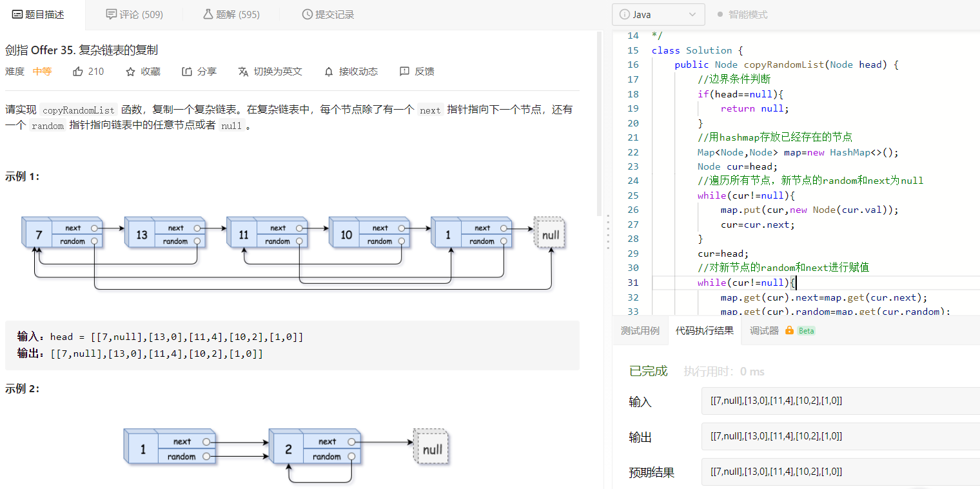
Task: Click the 已完成 status text
Action: pos(648,371)
